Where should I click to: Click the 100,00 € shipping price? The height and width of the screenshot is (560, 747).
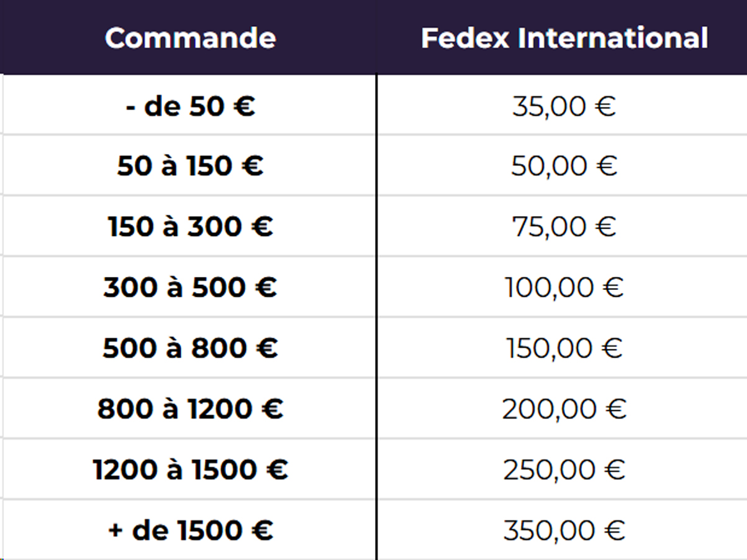coord(564,287)
